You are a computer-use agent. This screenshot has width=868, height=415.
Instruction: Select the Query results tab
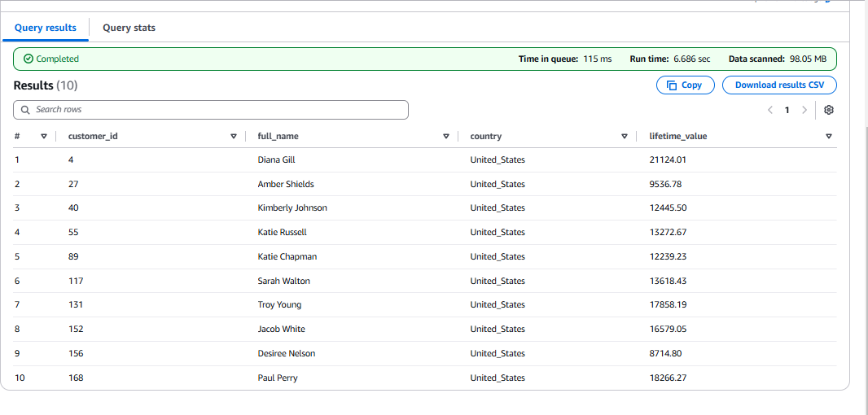(x=46, y=28)
